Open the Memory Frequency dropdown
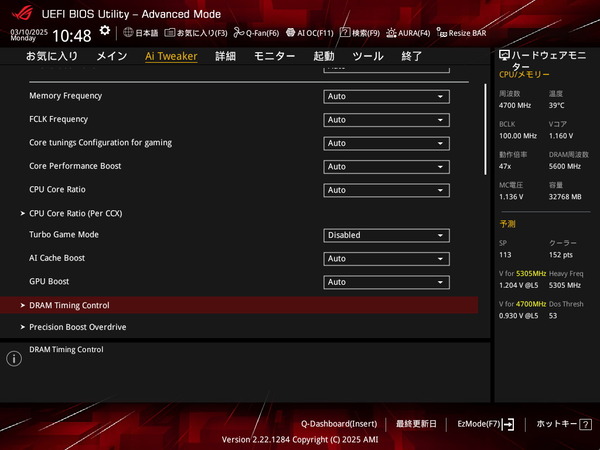The height and width of the screenshot is (450, 600). [x=386, y=96]
